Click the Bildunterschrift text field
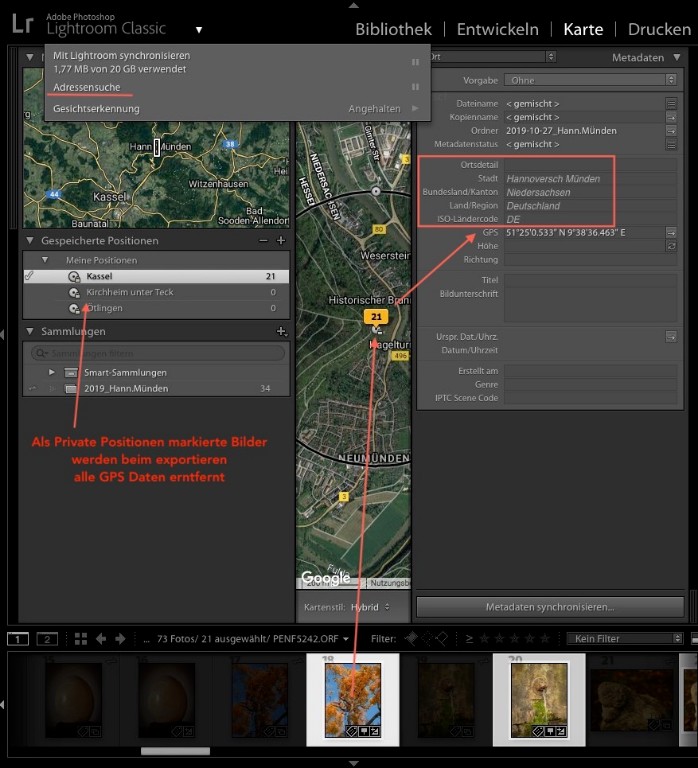The height and width of the screenshot is (768, 698). [590, 305]
